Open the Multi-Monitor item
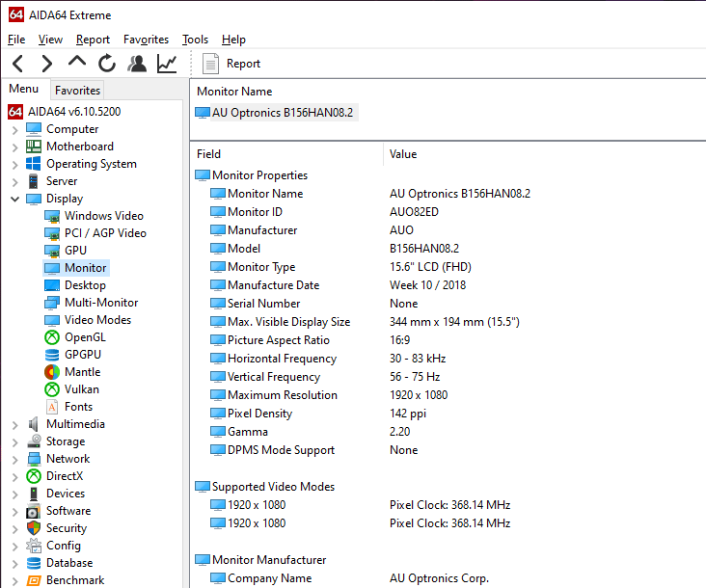706x588 pixels. click(x=92, y=303)
